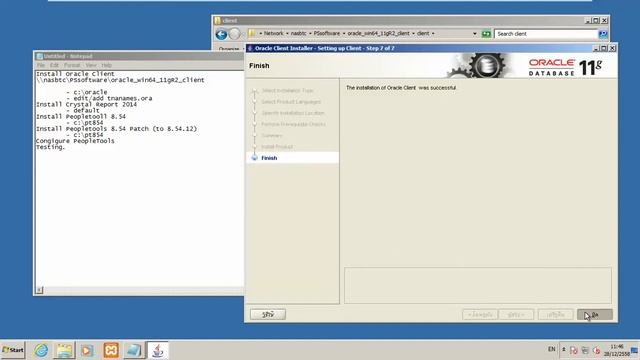
Task: Open the orange XAMPP taskbar icon
Action: click(x=111, y=350)
